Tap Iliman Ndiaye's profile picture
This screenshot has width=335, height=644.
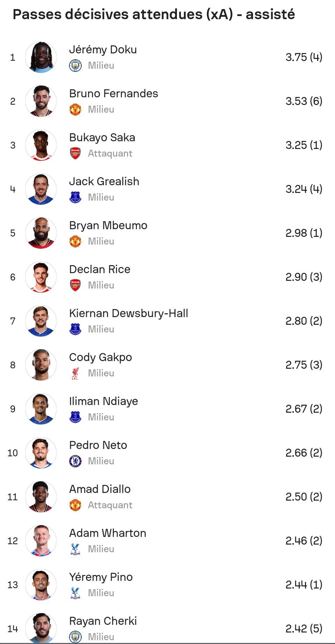pyautogui.click(x=41, y=409)
